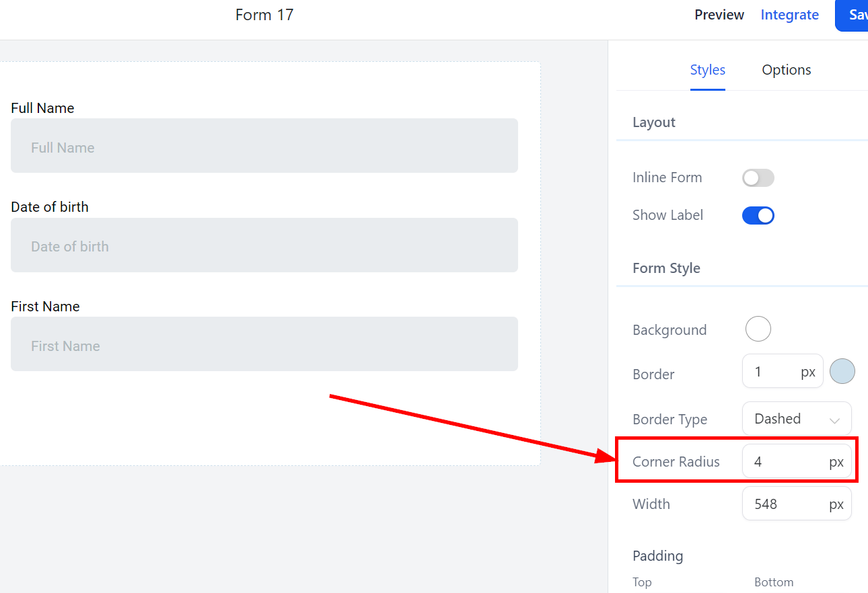
Task: Open the Integrate link
Action: click(789, 15)
